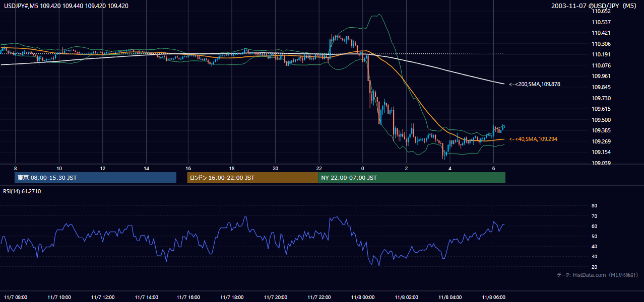644x302 pixels.
Task: Click the 11/7 20:00 time label
Action: click(276, 297)
